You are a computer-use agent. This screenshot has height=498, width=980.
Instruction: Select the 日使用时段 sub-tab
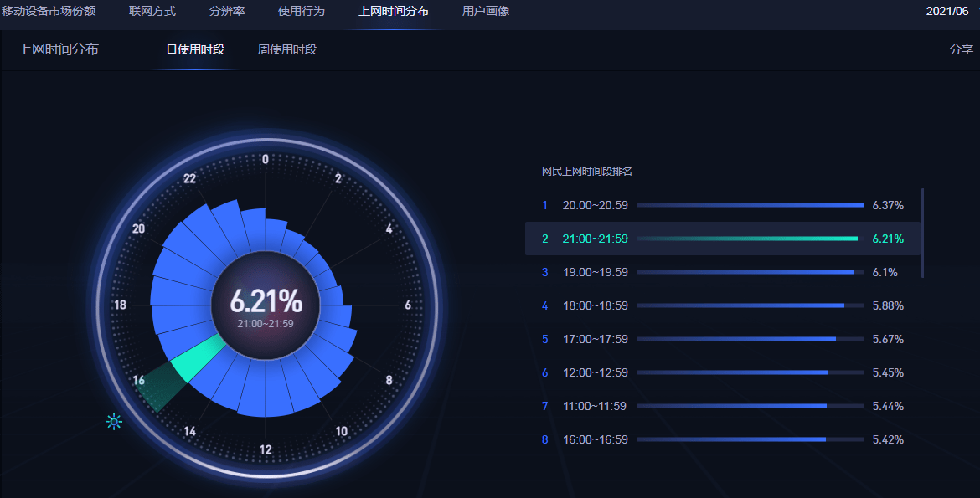click(x=195, y=49)
